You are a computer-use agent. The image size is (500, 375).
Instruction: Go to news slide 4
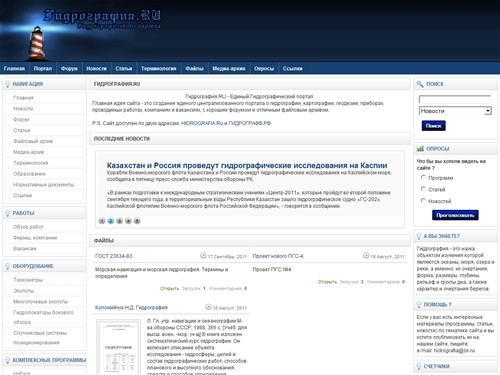point(128,221)
